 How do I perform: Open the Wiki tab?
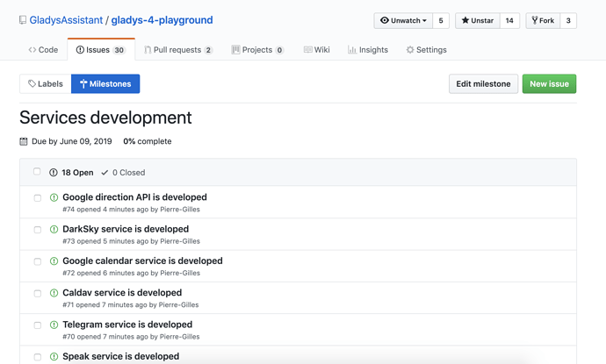316,50
